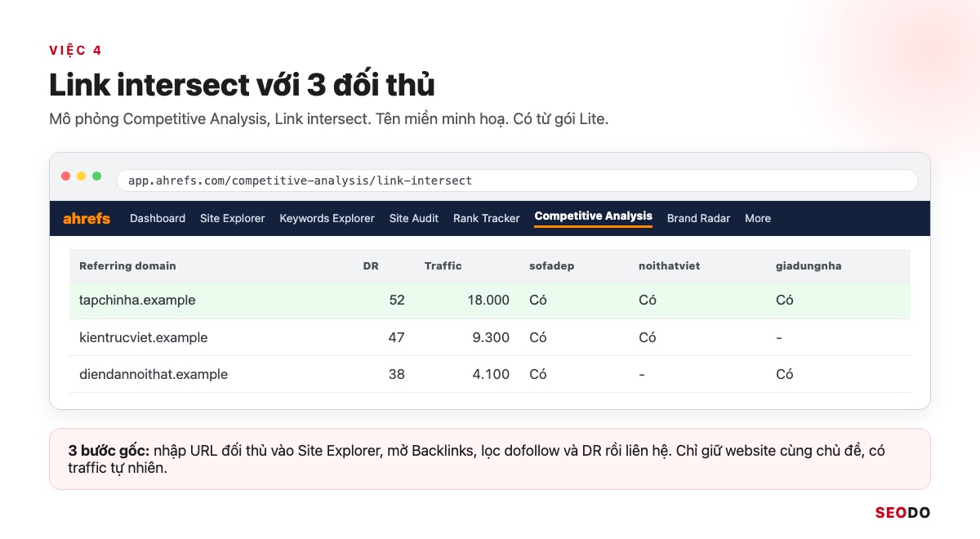
Task: Click traffic value 4.100
Action: coord(492,374)
